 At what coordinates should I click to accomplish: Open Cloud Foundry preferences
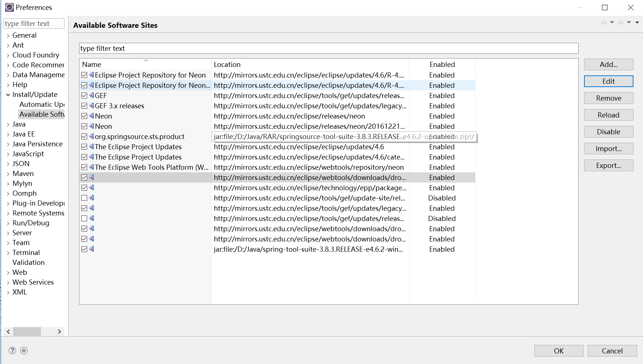pyautogui.click(x=36, y=55)
